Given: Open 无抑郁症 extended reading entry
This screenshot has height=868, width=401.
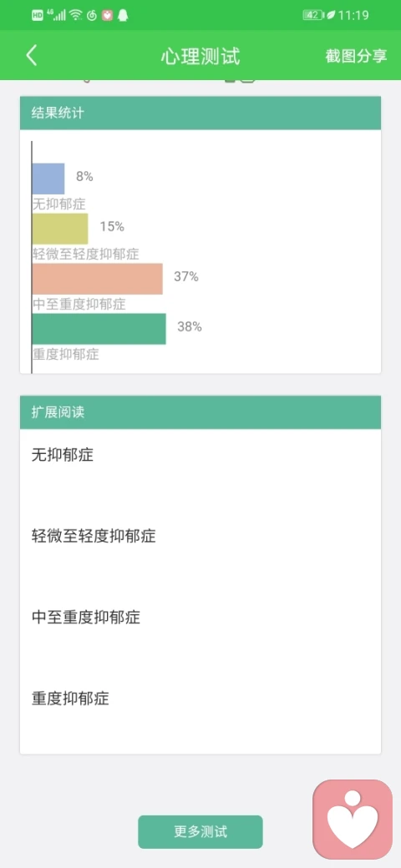Looking at the screenshot, I should pyautogui.click(x=63, y=455).
